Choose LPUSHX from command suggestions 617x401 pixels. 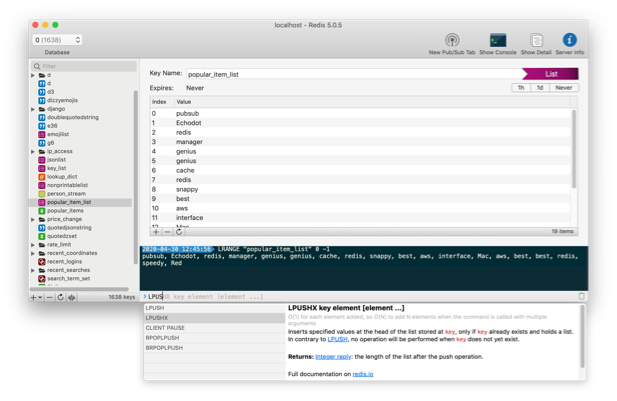pos(214,318)
